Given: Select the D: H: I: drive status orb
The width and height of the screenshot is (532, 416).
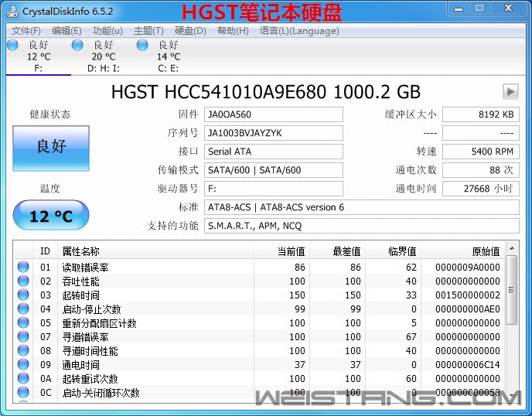Looking at the screenshot, I should [77, 46].
